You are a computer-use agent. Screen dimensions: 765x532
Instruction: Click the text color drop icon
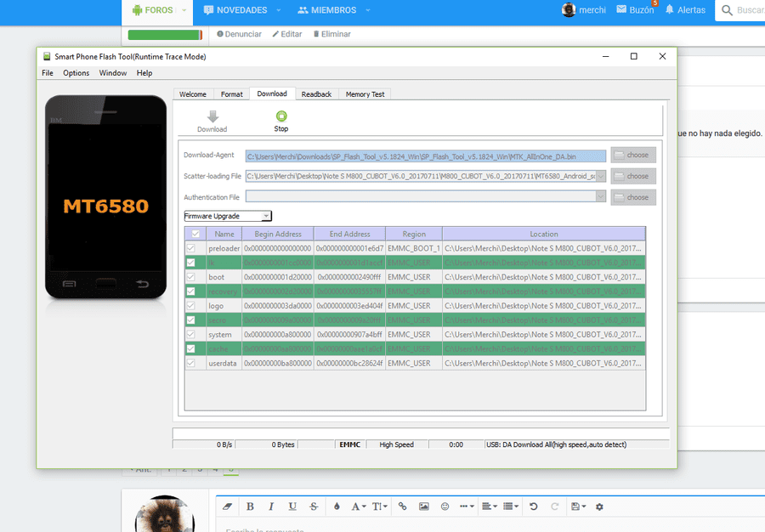pos(337,507)
